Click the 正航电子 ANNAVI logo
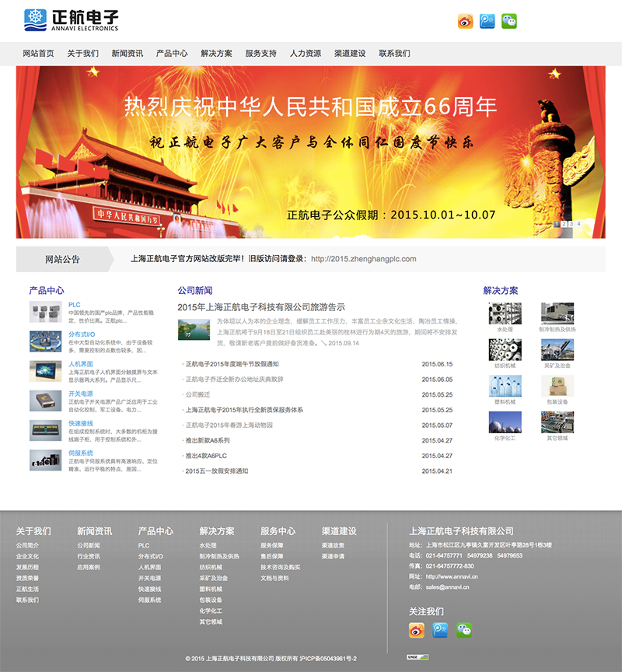This screenshot has width=622, height=672. tap(71, 20)
